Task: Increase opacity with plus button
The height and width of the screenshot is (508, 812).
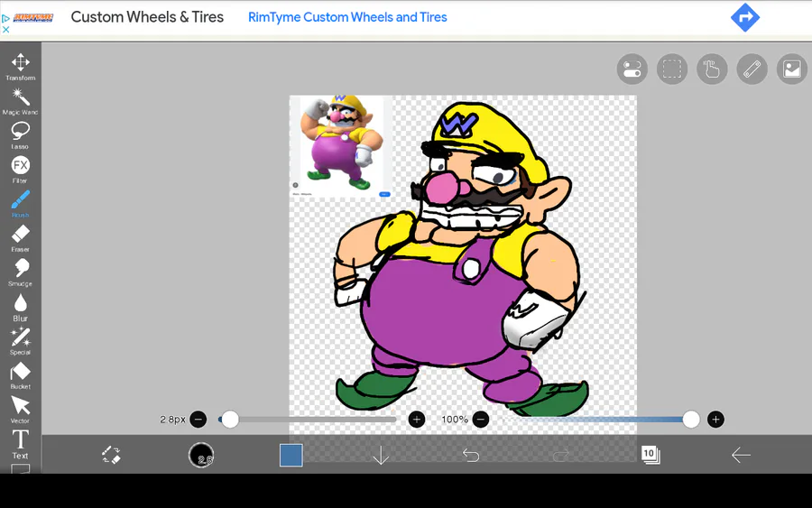Action: pos(715,419)
